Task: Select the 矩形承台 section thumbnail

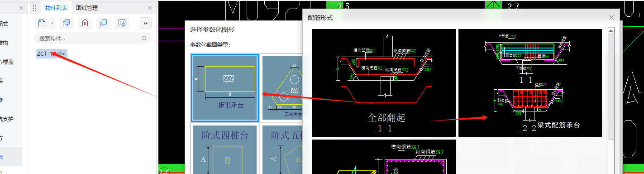Action: click(225, 88)
